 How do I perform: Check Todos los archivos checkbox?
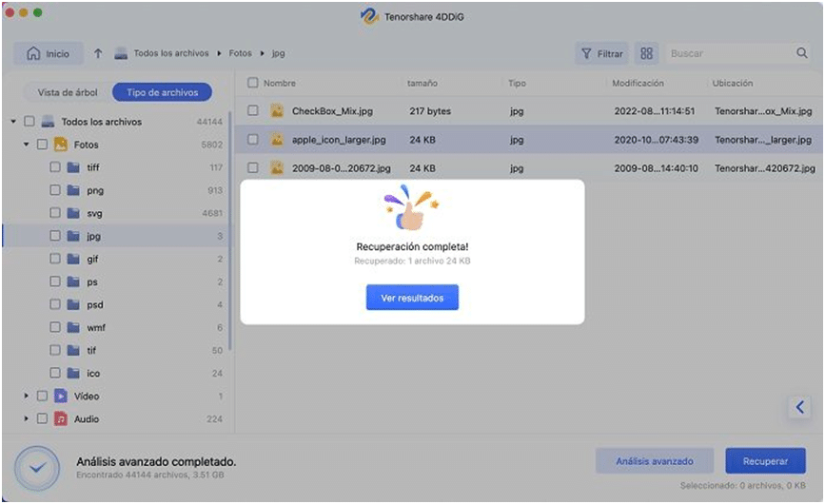29,122
